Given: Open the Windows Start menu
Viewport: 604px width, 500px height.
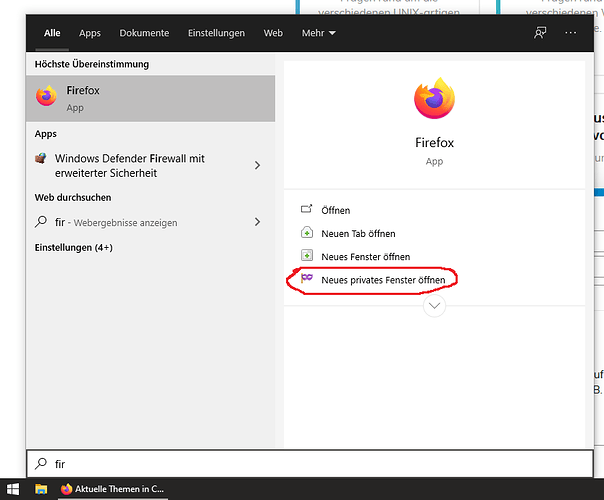Looking at the screenshot, I should (13, 489).
